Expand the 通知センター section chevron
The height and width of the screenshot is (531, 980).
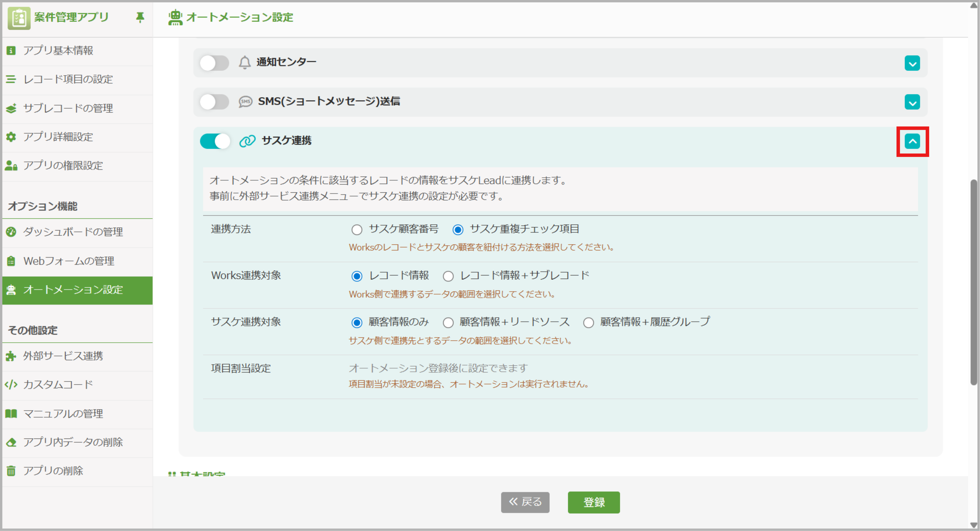pyautogui.click(x=912, y=63)
